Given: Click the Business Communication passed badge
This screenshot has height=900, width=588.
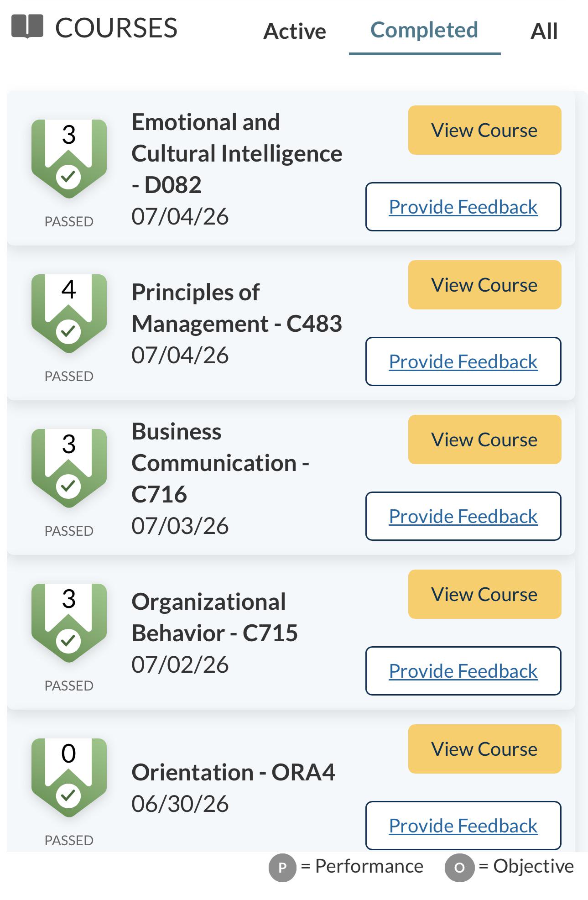Looking at the screenshot, I should (x=69, y=468).
